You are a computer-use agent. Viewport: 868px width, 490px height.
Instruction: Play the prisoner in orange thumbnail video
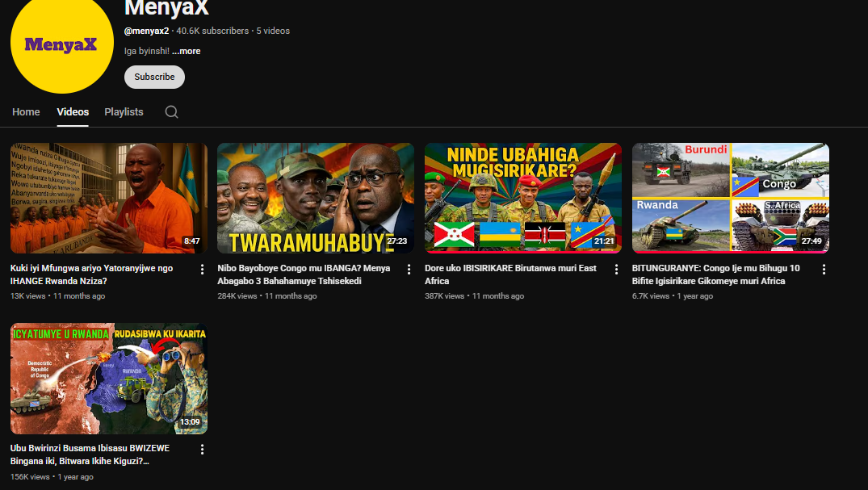tap(108, 198)
